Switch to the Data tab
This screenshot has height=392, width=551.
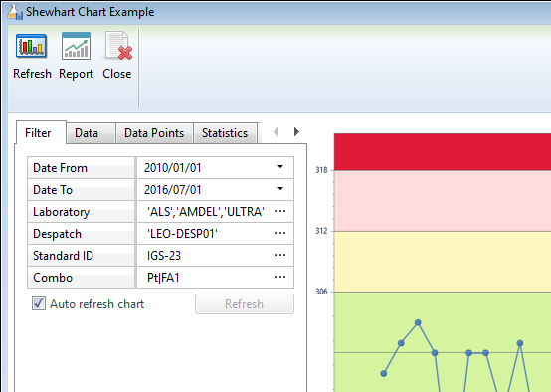tap(87, 133)
